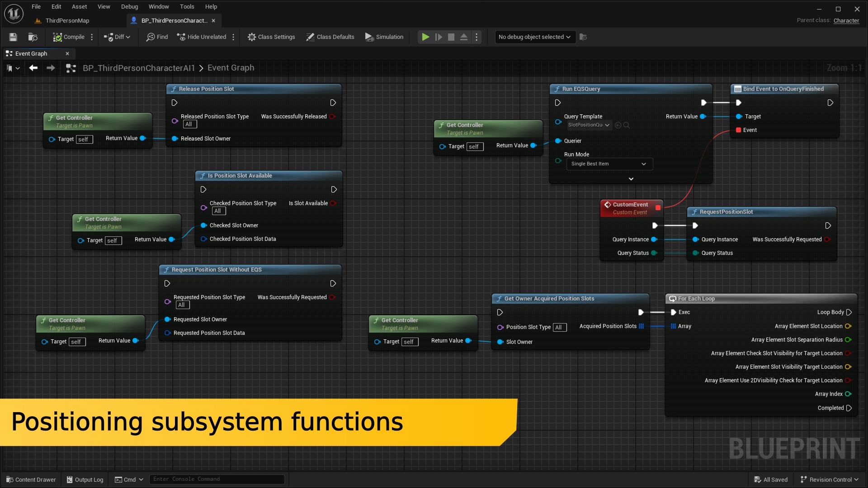Click the Get Controller Return Value blue pin near Release Position Slot
The image size is (868, 488).
coord(143,138)
